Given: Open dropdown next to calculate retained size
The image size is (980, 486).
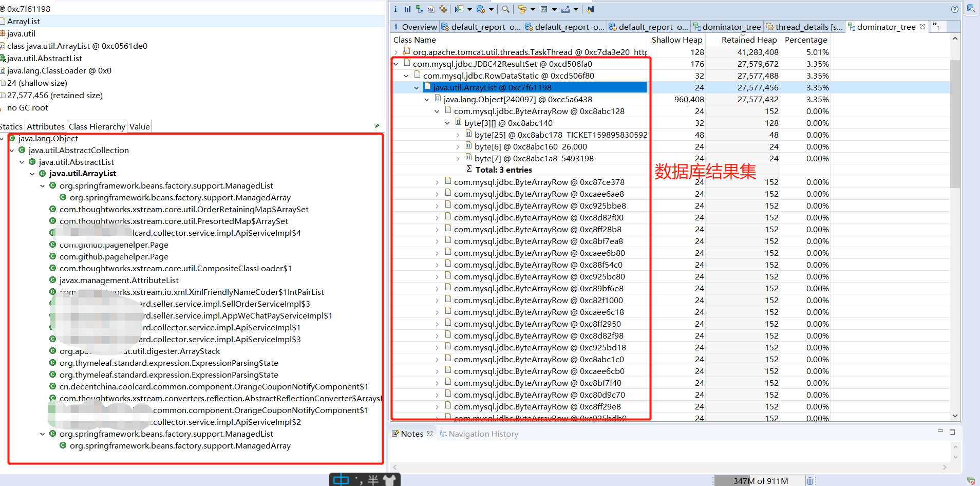Looking at the screenshot, I should (x=554, y=10).
